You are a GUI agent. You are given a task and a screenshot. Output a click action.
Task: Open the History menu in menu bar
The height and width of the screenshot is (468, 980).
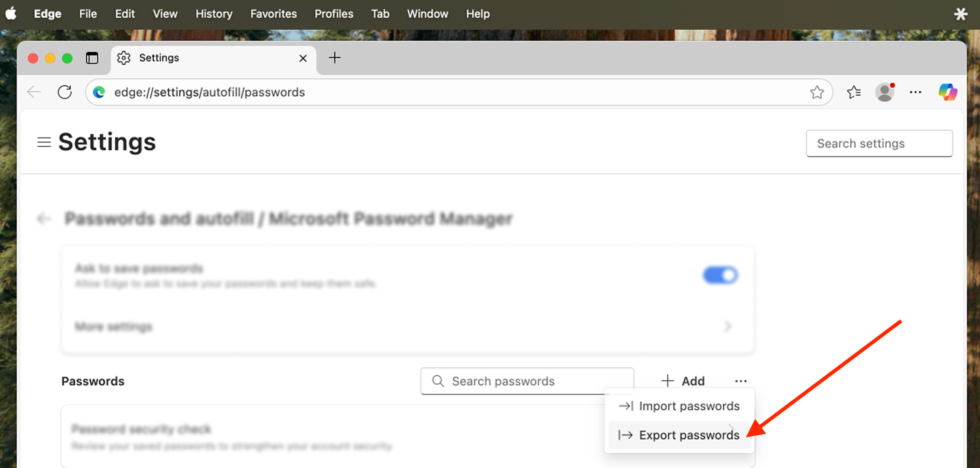(x=214, y=14)
